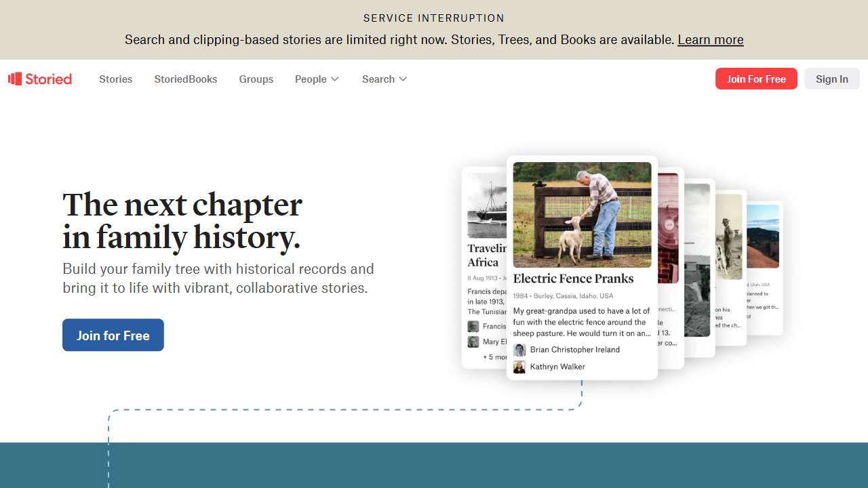
Task: Open the Electric Fence Pranks photo
Action: click(x=583, y=215)
